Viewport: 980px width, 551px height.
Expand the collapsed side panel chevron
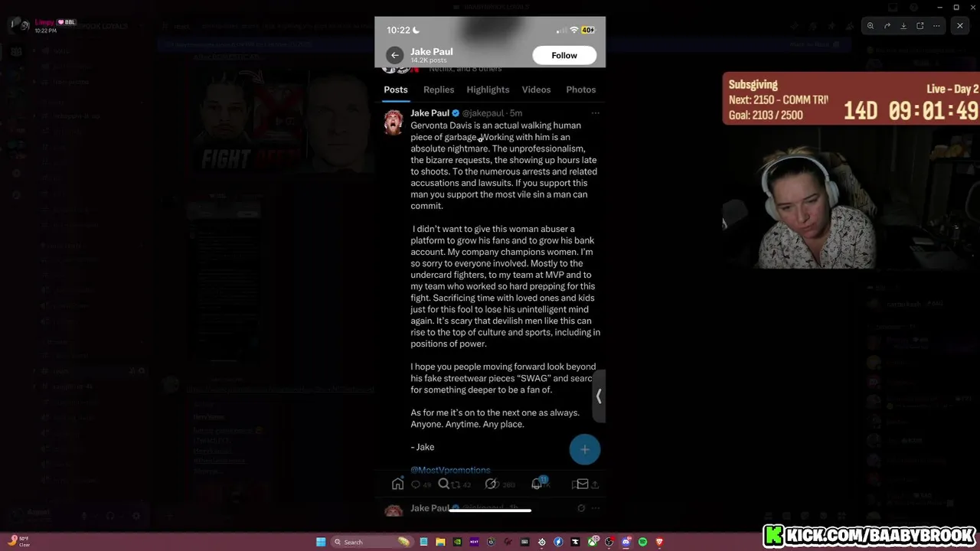tap(599, 396)
